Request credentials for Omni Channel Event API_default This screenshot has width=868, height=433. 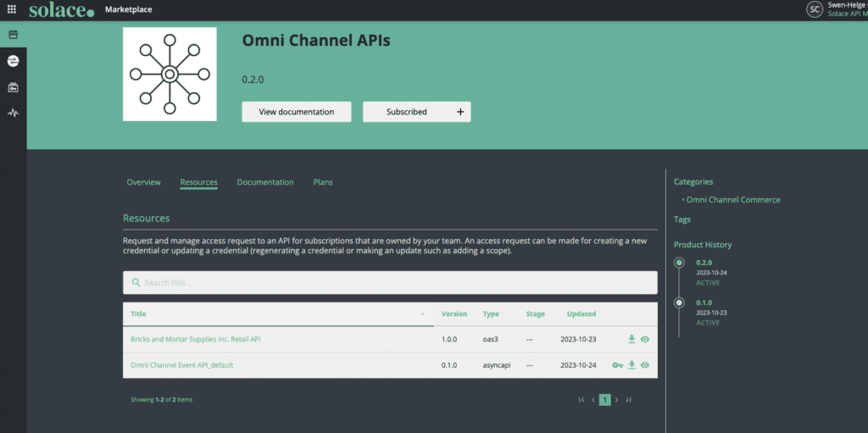[x=617, y=365]
